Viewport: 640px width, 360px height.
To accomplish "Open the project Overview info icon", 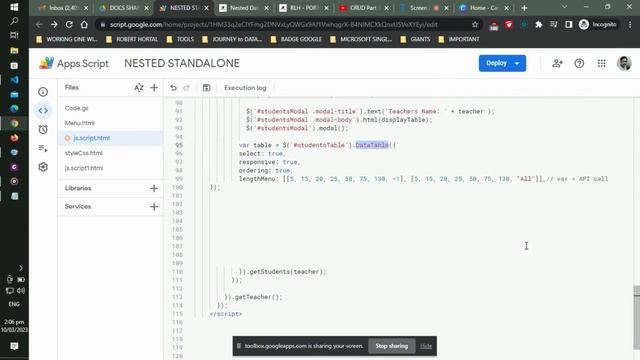I will point(43,92).
